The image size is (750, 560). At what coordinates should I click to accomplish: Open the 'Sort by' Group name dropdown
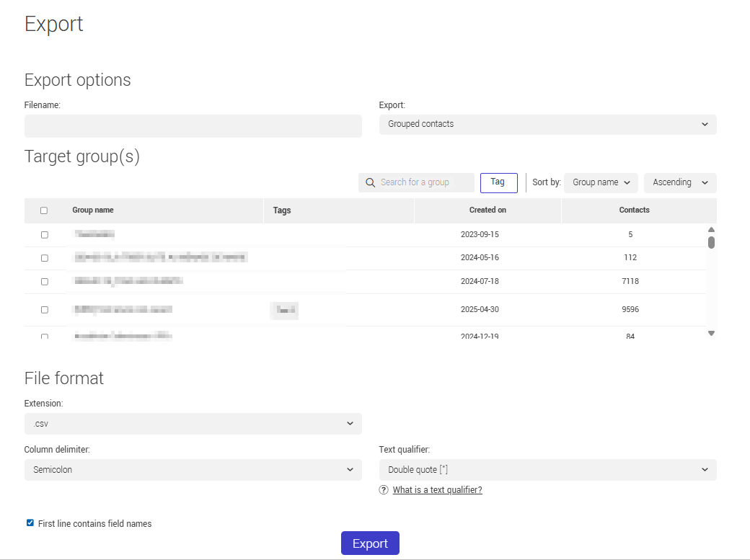point(601,182)
